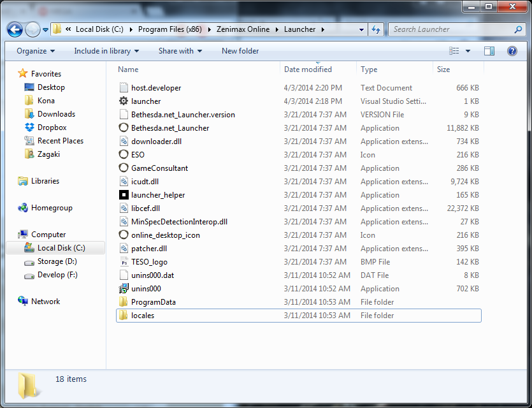Screen dimensions: 532x408
Task: Select Network in the navigation pane
Action: tap(39, 302)
